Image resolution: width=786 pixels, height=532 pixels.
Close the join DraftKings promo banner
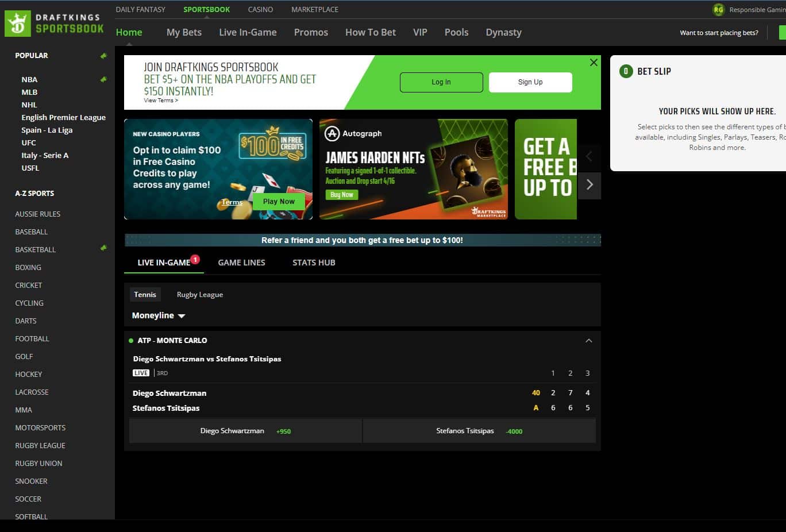pos(594,63)
